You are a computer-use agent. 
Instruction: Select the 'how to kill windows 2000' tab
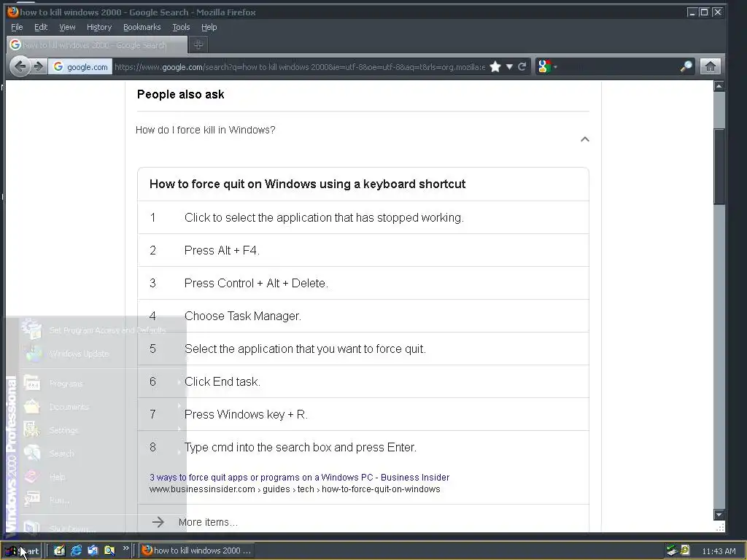click(x=97, y=44)
